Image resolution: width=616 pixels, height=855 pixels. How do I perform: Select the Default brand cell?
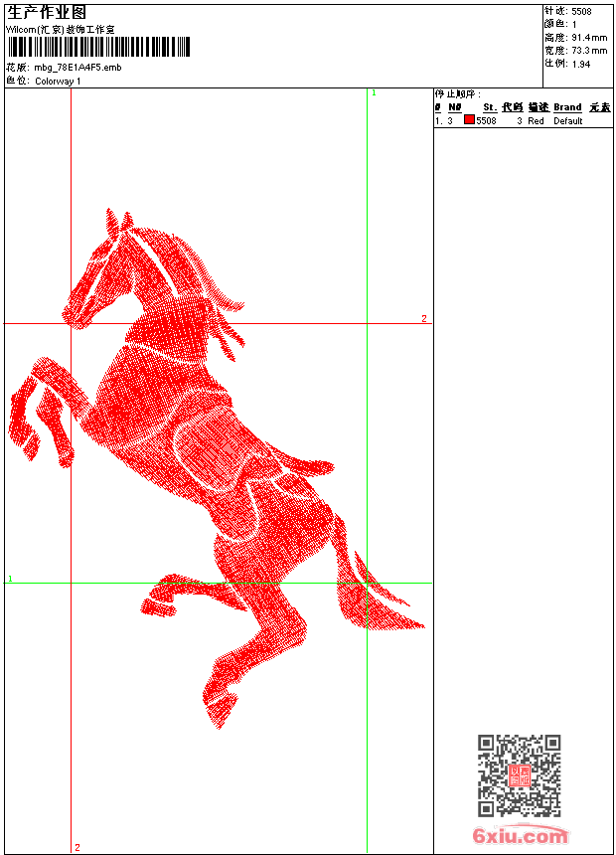click(567, 120)
